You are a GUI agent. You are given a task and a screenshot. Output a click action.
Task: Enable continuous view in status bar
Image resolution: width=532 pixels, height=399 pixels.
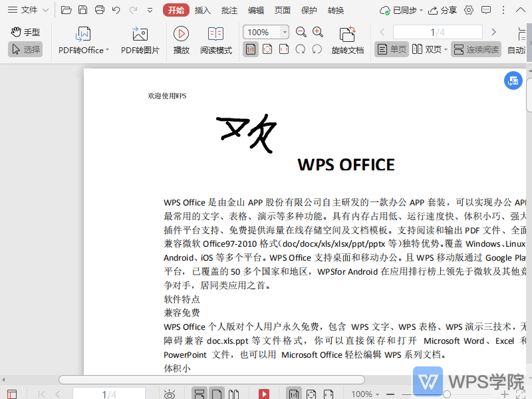click(x=199, y=394)
